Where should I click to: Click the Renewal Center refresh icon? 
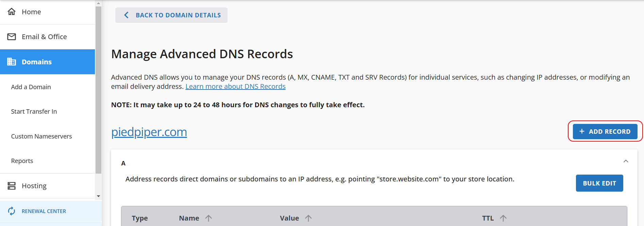coord(12,211)
